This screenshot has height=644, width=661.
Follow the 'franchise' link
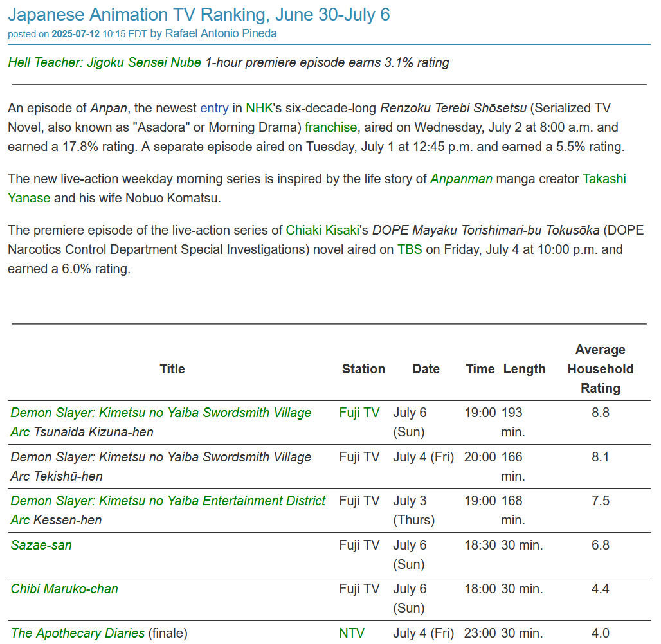[330, 127]
